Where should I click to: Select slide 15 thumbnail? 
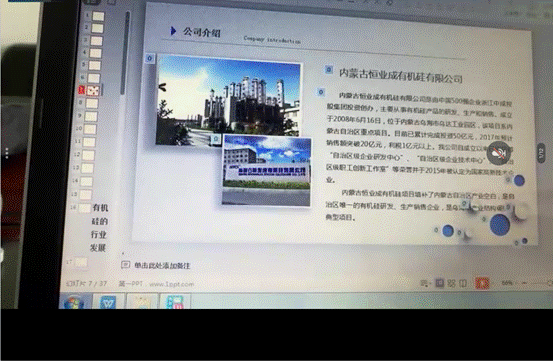pyautogui.click(x=85, y=195)
